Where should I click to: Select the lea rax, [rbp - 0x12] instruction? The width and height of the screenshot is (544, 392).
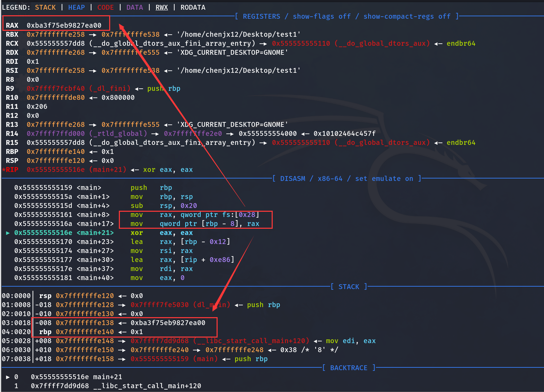click(x=181, y=242)
